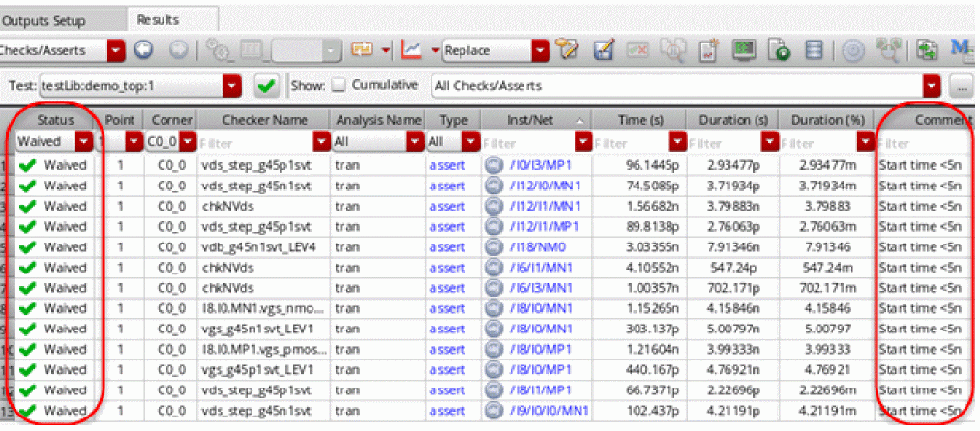The width and height of the screenshot is (980, 431).
Task: Click the edit notes pencil icon
Action: click(x=605, y=50)
